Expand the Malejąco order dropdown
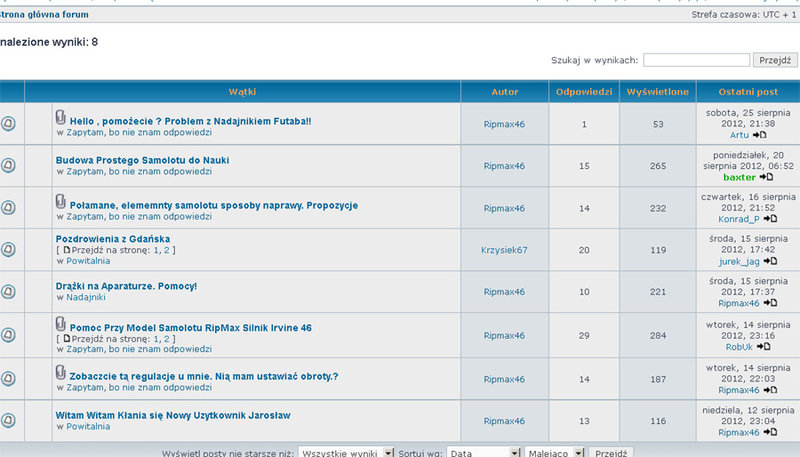 [x=554, y=453]
